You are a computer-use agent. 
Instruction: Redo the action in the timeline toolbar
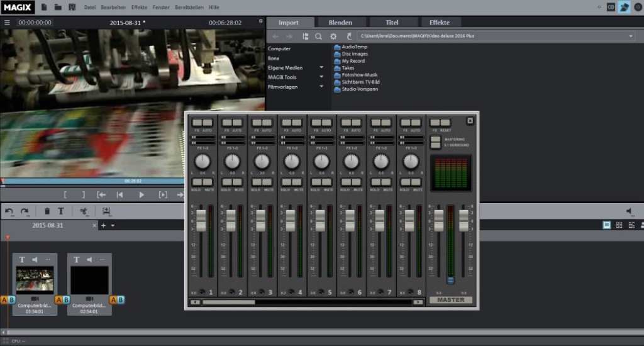(x=25, y=211)
